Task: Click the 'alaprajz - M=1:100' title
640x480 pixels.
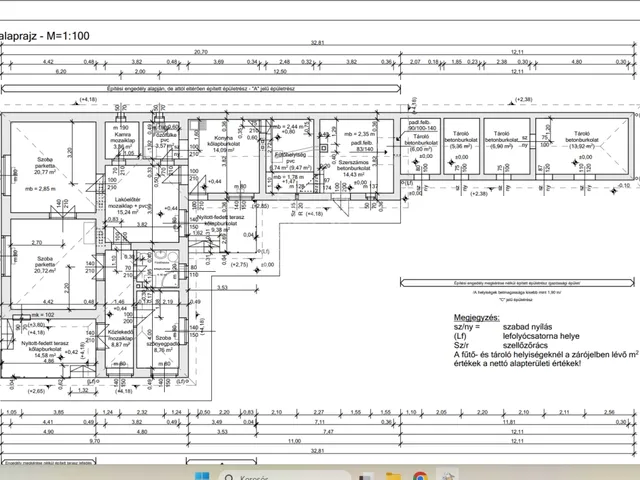Action: (x=44, y=36)
